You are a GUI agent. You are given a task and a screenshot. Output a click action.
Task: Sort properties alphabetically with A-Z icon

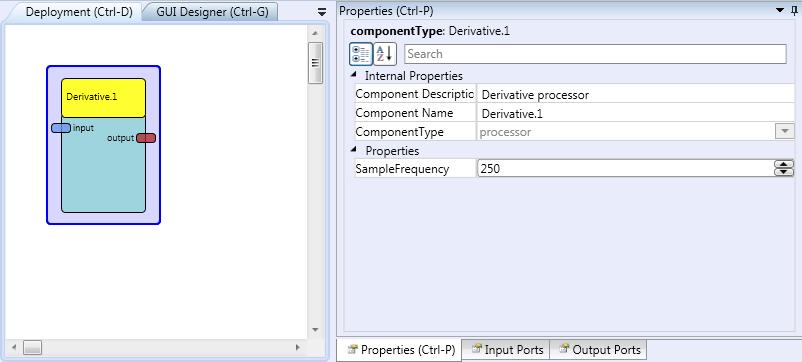point(385,54)
